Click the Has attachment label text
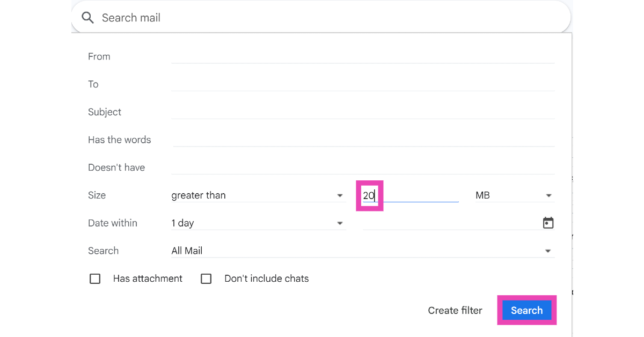Screen dimensions: 644x337 tap(148, 279)
